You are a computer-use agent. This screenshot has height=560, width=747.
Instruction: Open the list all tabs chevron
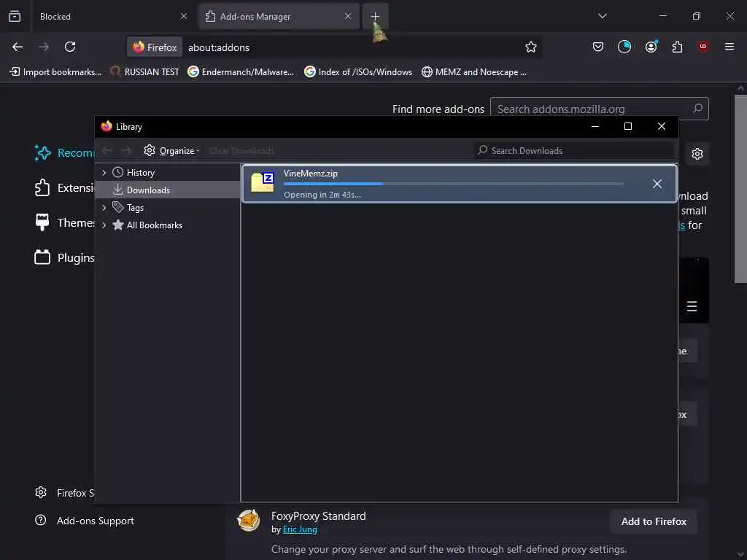pos(602,16)
